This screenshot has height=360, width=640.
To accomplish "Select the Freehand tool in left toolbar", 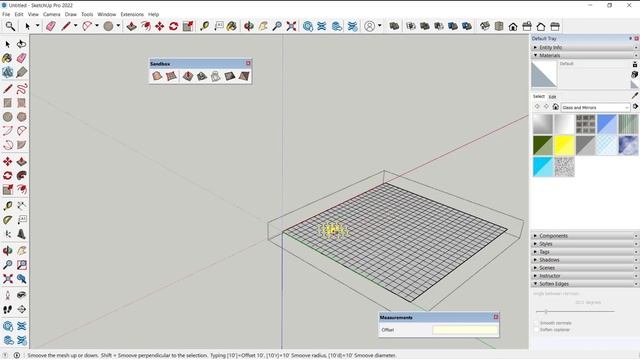I will [x=22, y=88].
